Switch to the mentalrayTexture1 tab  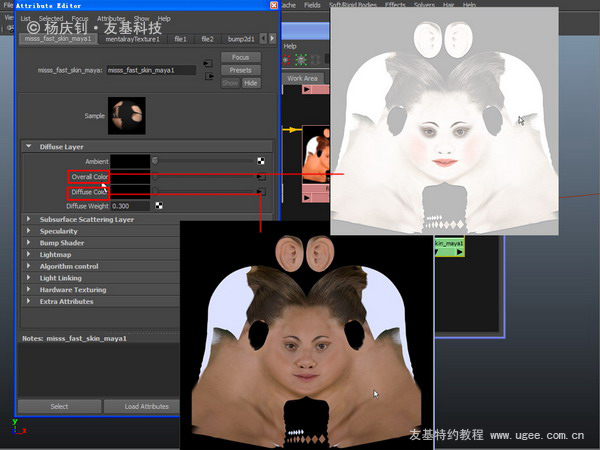(x=132, y=39)
